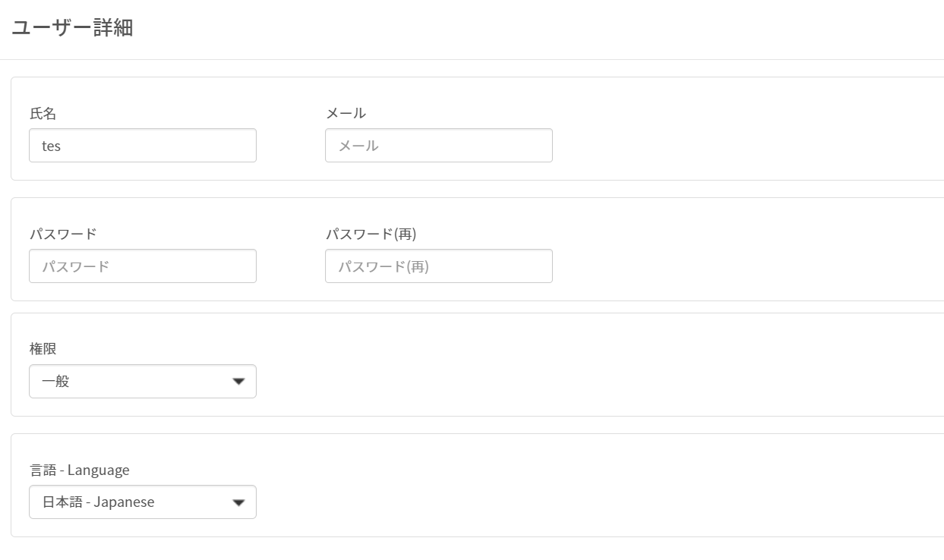Click the 氏名 label
Image resolution: width=944 pixels, height=560 pixels.
[43, 114]
